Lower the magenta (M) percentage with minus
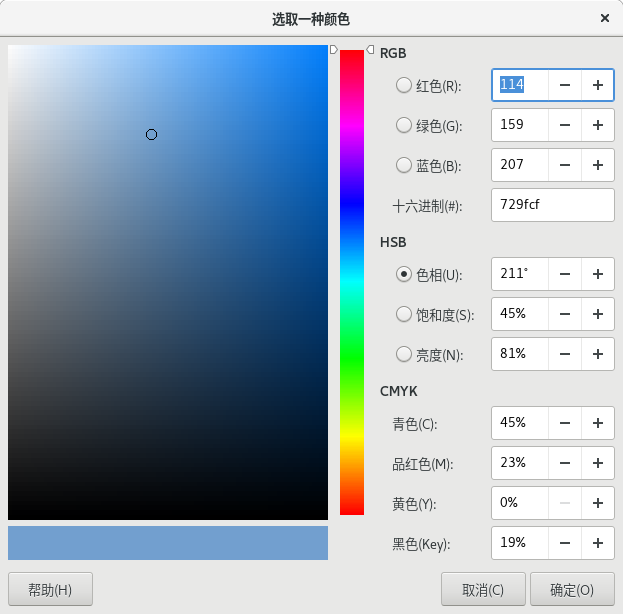Screen dimensions: 623x614 pos(565,463)
